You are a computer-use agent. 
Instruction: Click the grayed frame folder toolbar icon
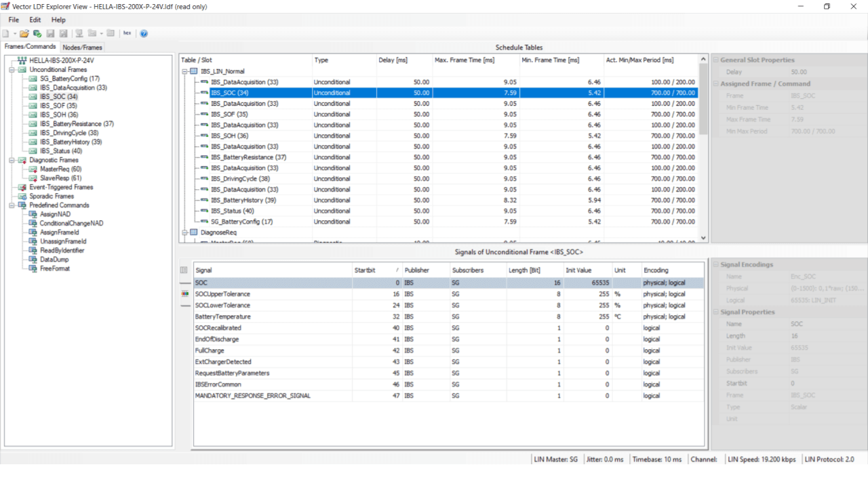92,33
